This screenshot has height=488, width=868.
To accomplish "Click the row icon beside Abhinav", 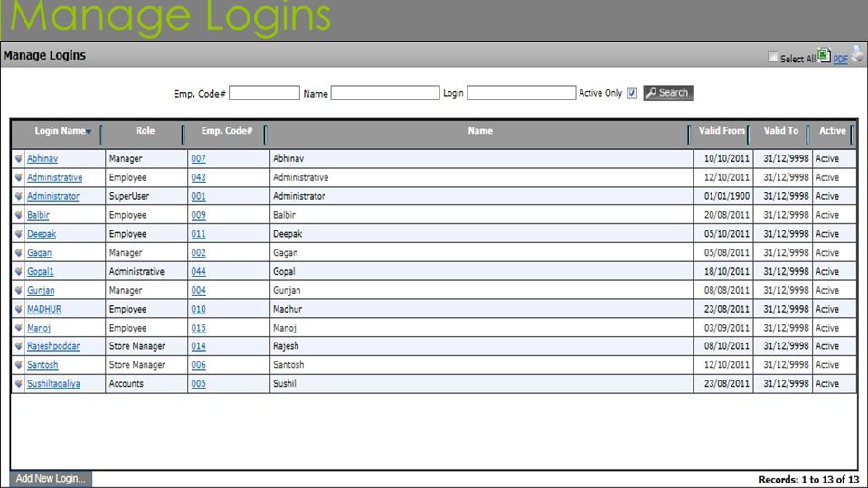I will click(x=19, y=158).
